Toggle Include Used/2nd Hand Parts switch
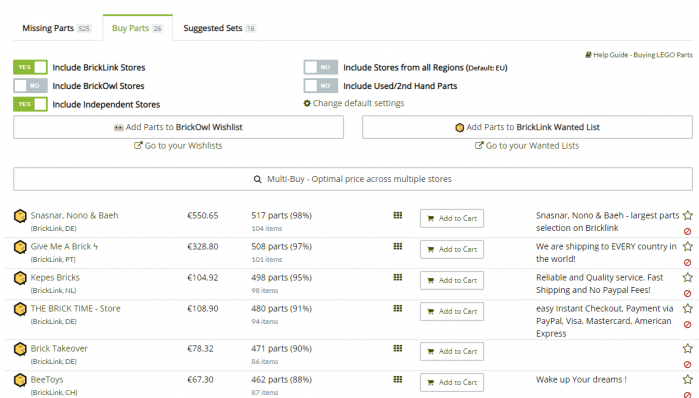 coord(321,86)
